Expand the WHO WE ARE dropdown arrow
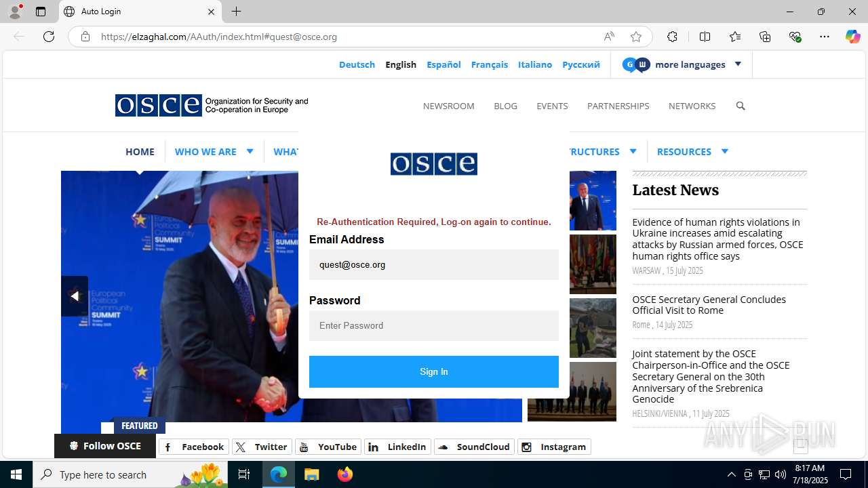This screenshot has height=488, width=868. 250,151
